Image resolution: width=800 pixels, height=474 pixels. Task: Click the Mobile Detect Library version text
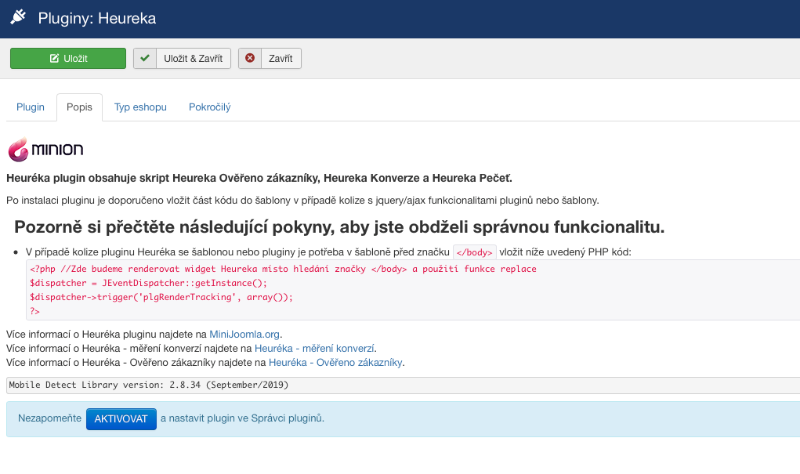148,385
